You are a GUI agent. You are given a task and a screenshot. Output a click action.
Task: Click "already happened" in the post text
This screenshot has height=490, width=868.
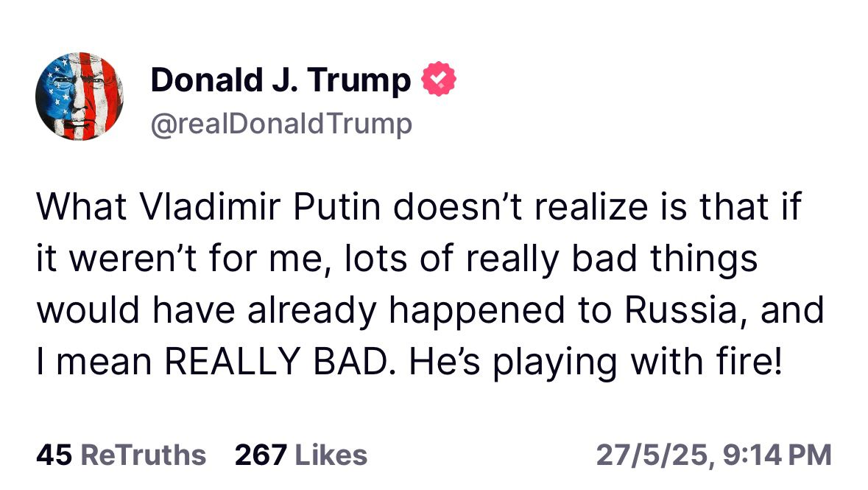coord(406,312)
